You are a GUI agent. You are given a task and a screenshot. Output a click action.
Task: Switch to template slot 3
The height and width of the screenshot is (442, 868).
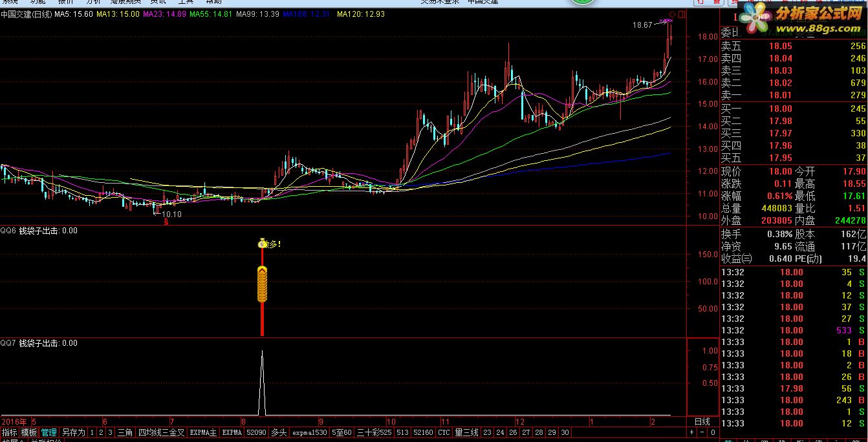(110, 432)
